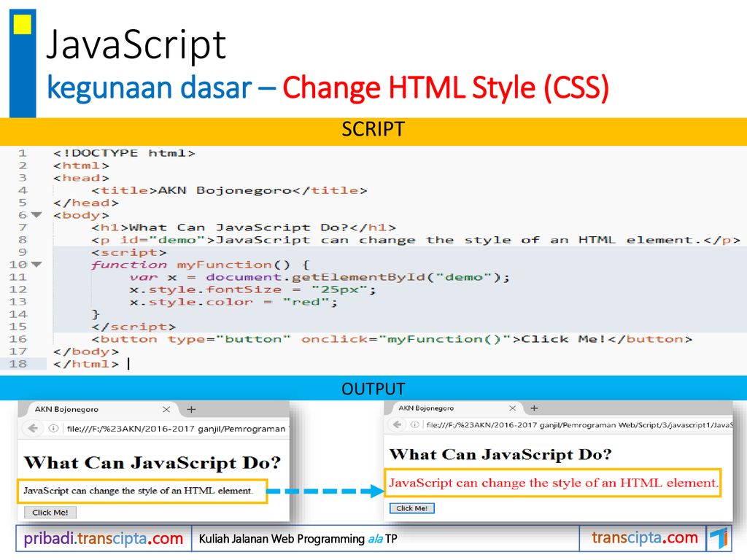
Task: Click the button onclick="myFunction()" code line
Action: tap(392, 339)
